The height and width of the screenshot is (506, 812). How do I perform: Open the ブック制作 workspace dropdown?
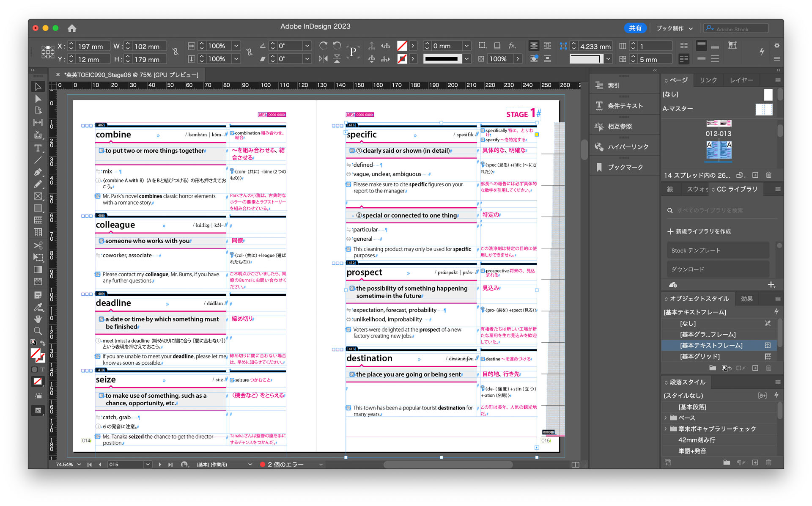pyautogui.click(x=674, y=28)
